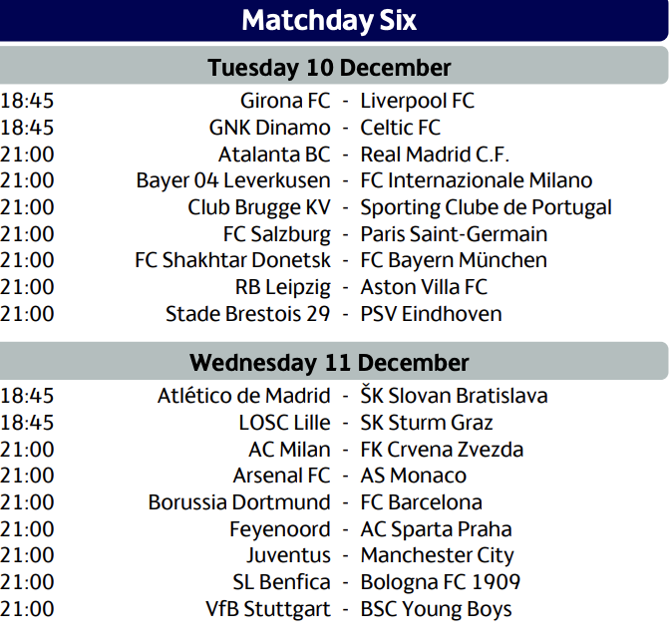Click Paris Saint-Germain
672x644 pixels.
tap(454, 234)
